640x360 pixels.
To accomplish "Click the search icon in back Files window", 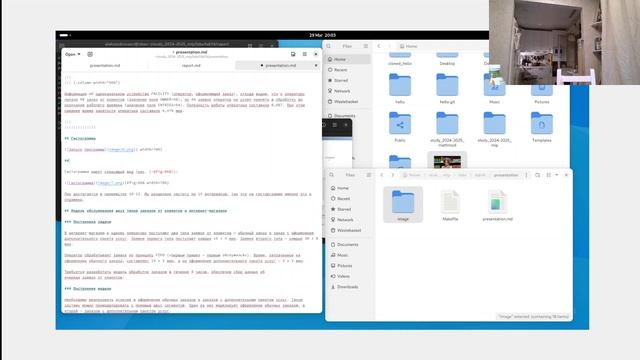I will click(x=329, y=46).
